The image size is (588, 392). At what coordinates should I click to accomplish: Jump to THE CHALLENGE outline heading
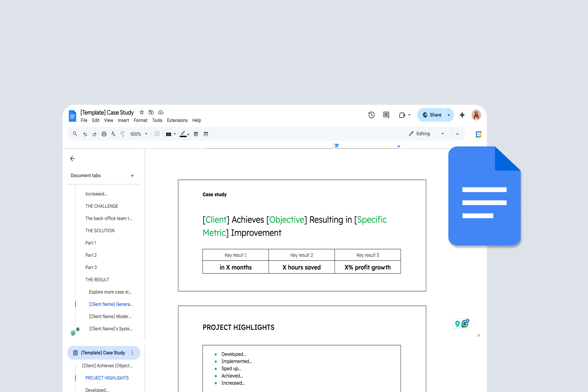click(x=102, y=206)
